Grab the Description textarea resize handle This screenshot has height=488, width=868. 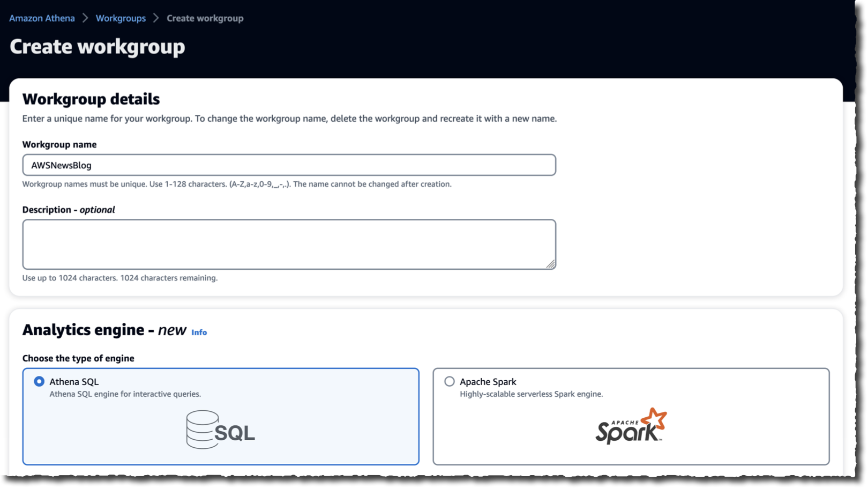click(551, 264)
